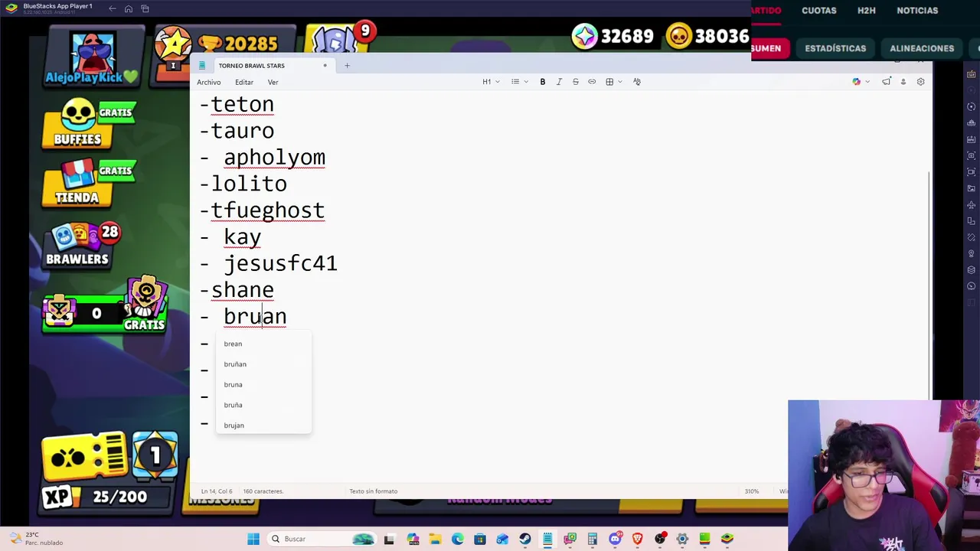This screenshot has width=980, height=551.
Task: Click BlueStacks sidebar location pin icon
Action: pos(972,253)
